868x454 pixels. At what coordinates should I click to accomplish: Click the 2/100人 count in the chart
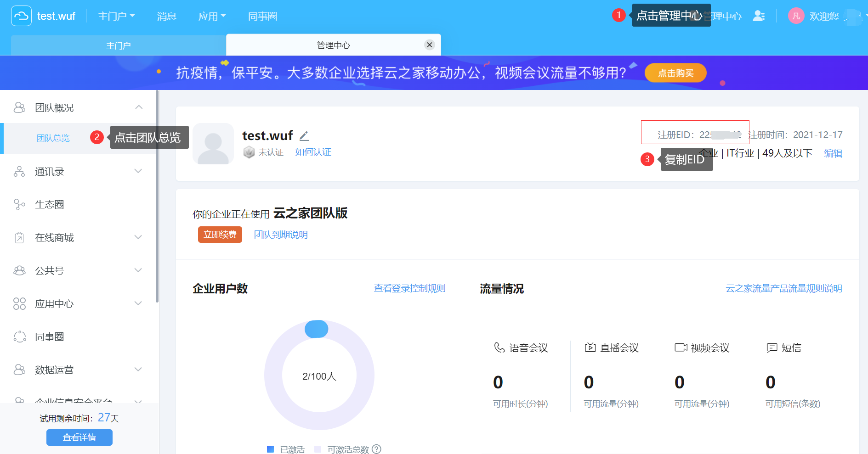click(319, 376)
